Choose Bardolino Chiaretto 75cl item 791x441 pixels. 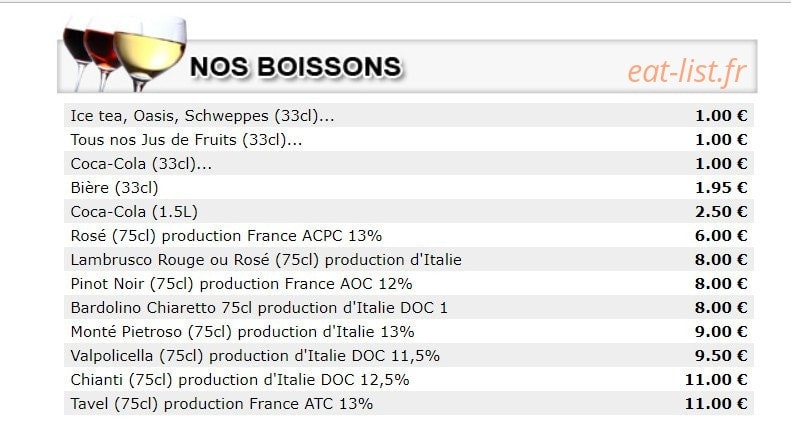[x=409, y=307]
